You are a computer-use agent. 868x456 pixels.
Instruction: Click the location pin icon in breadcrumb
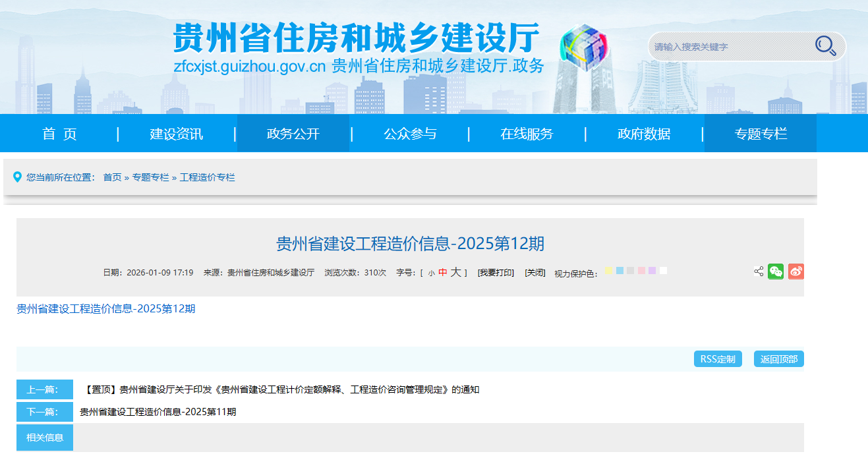17,177
